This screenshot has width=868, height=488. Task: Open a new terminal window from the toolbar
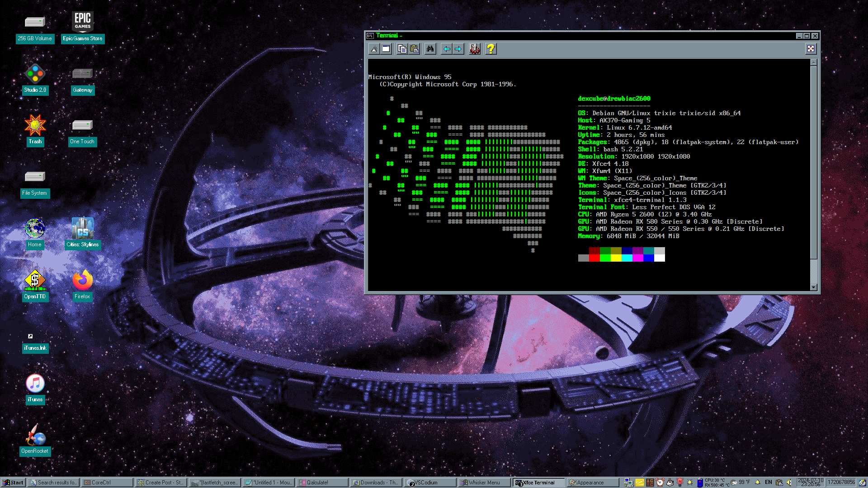click(x=386, y=49)
